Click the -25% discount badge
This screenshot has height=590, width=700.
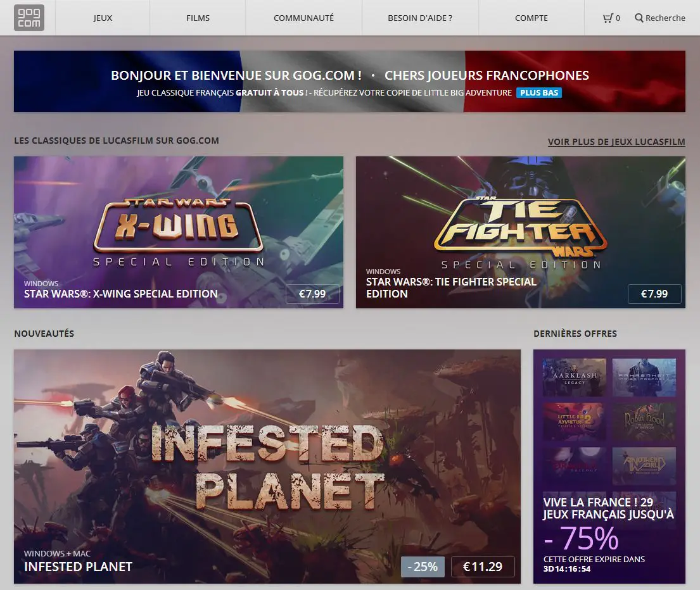(423, 567)
